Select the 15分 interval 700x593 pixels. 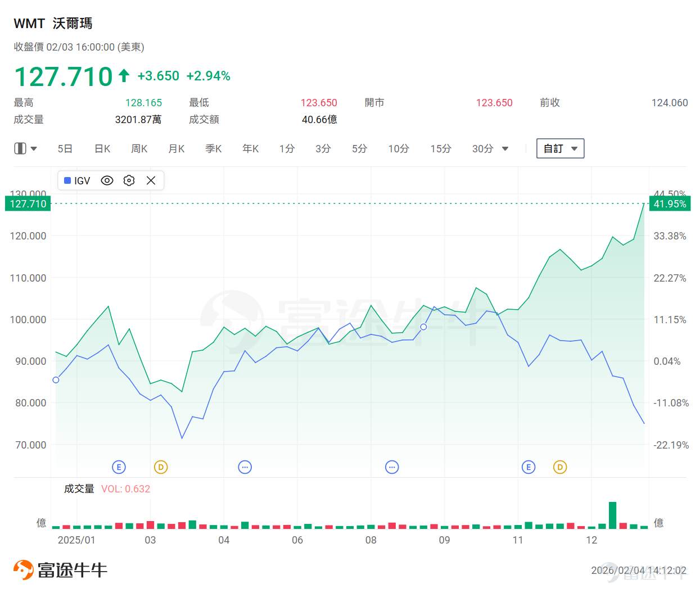point(441,148)
